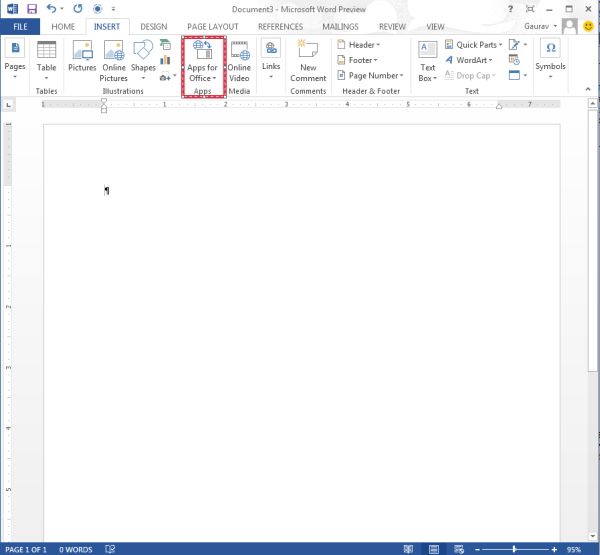
Task: Click the smiley feedback icon
Action: click(x=588, y=26)
